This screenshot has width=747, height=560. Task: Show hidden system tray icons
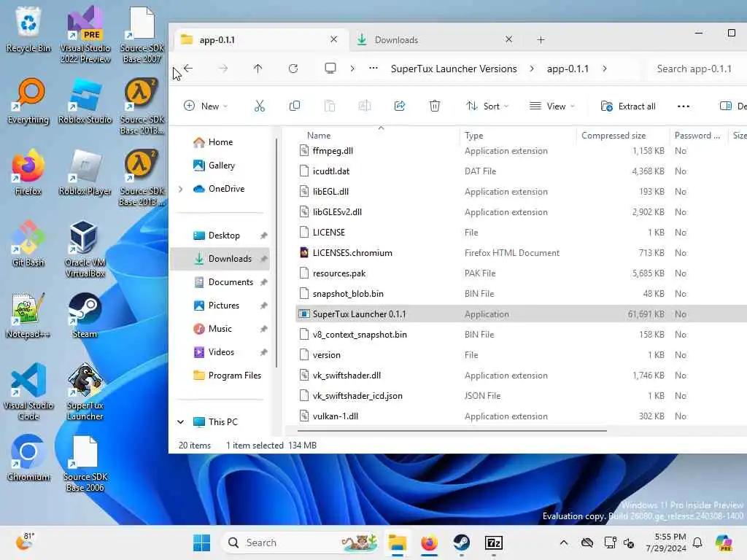point(564,542)
